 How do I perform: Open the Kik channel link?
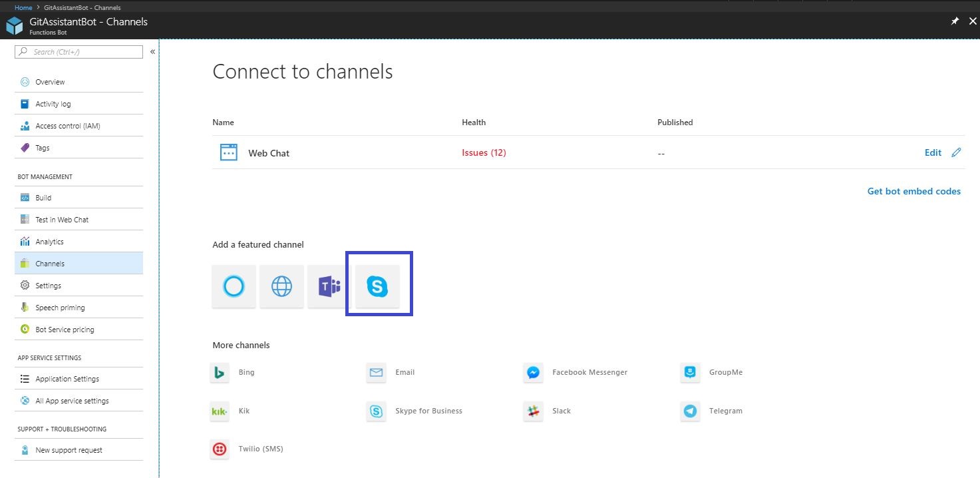(244, 411)
